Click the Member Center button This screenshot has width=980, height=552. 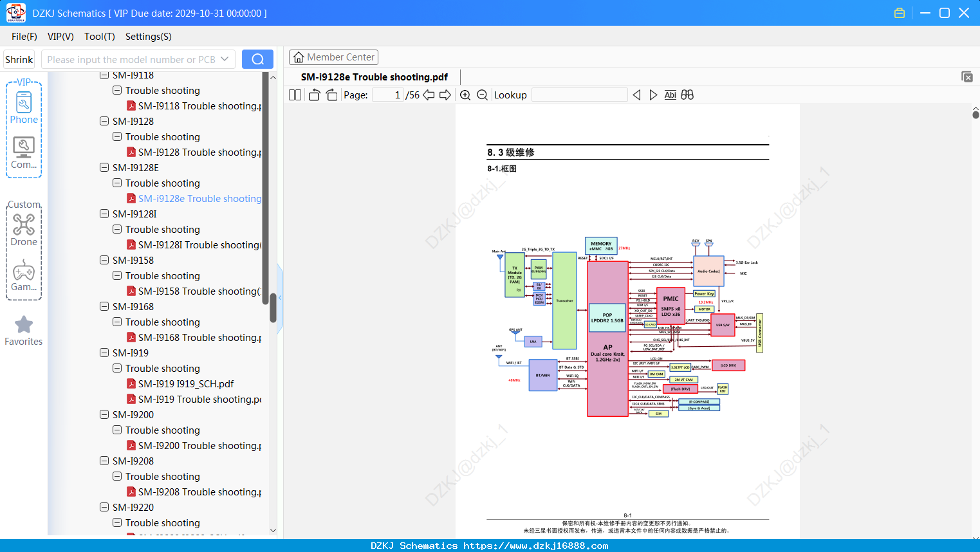click(x=333, y=57)
